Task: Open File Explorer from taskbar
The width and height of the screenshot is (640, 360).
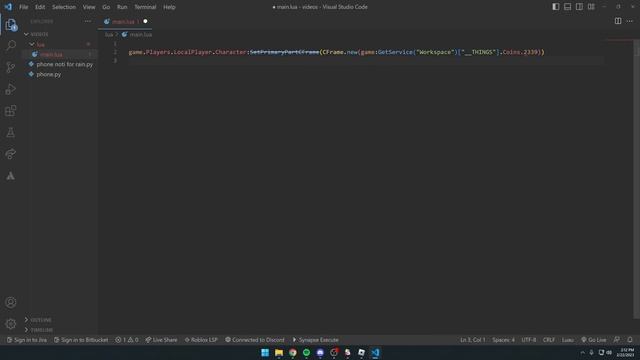Action: pos(279,352)
